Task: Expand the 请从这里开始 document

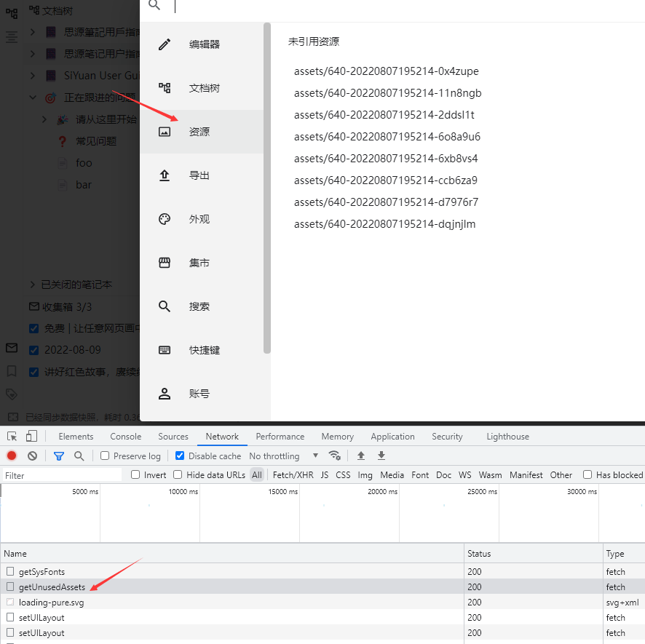Action: coord(44,119)
